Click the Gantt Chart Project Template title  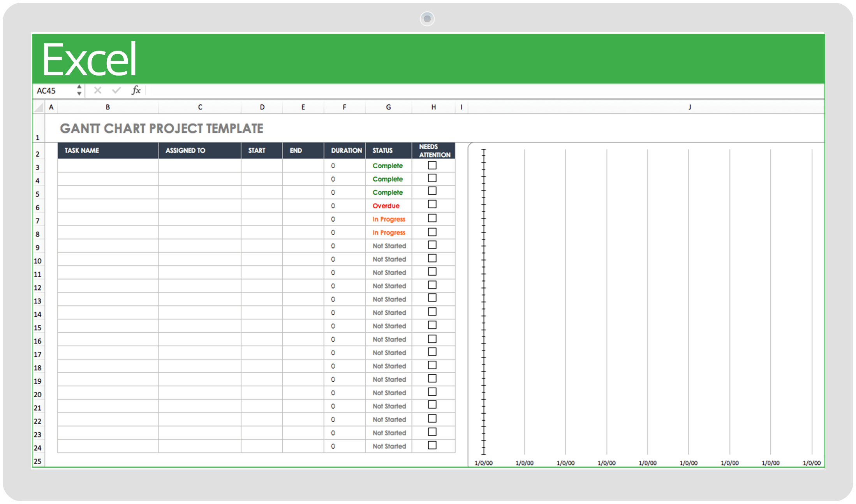coord(162,129)
